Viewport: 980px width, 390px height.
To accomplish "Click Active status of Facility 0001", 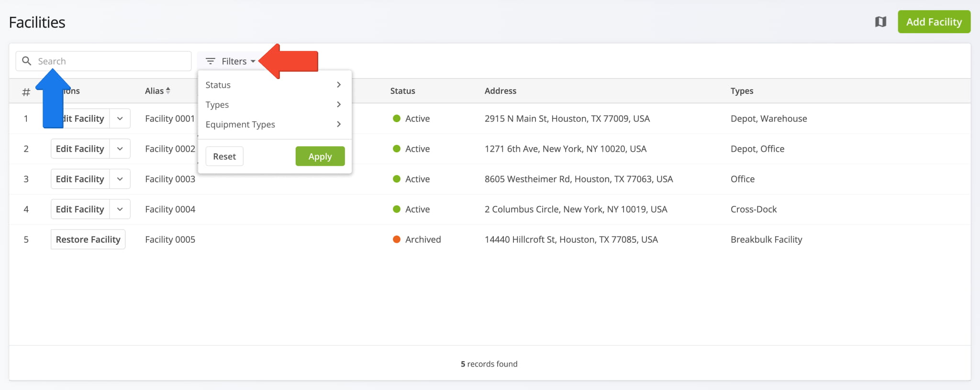I will [x=411, y=118].
